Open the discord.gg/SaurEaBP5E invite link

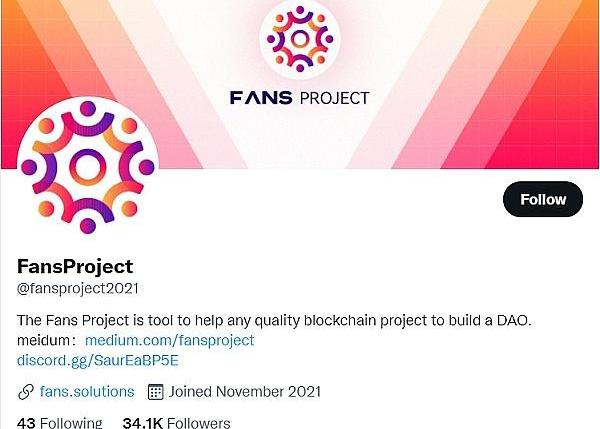[x=98, y=360]
